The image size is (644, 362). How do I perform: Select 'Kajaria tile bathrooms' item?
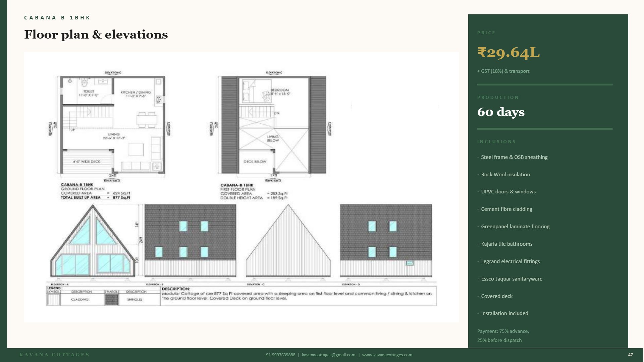507,244
